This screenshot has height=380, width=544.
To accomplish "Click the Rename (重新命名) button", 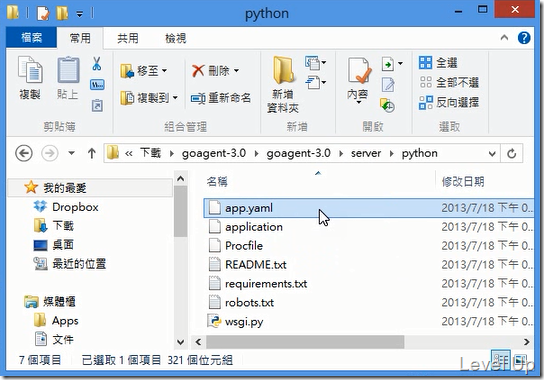I will 221,98.
